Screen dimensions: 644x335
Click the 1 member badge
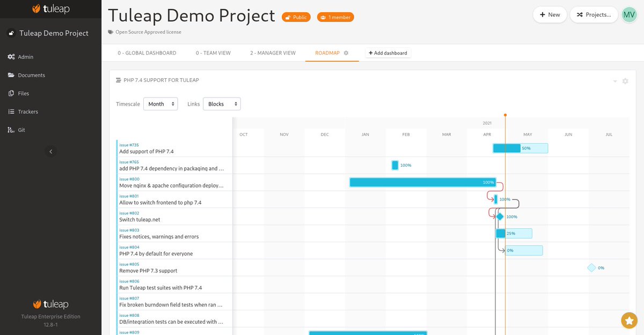point(335,17)
